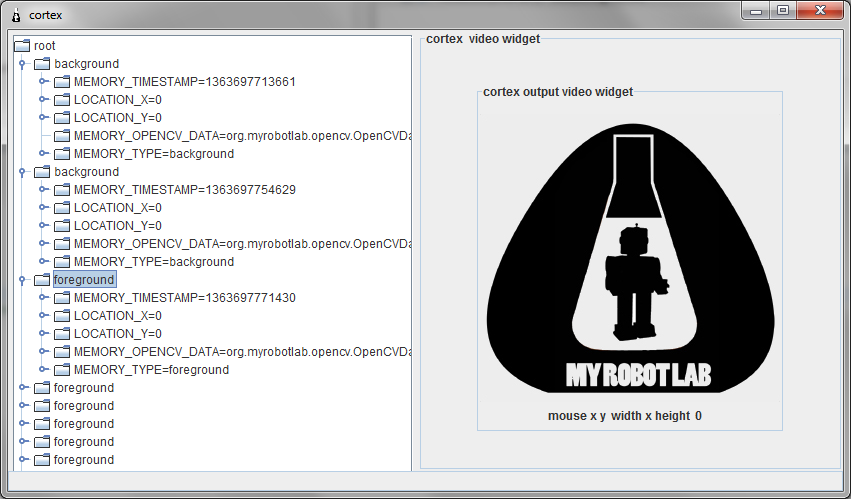The width and height of the screenshot is (851, 499).
Task: Collapse background node containing timestamp 1363697713661
Action: click(x=22, y=64)
